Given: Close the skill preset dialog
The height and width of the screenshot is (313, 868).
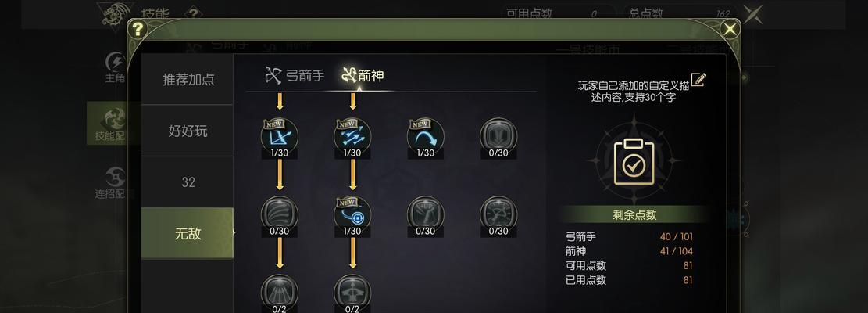Looking at the screenshot, I should point(730,29).
